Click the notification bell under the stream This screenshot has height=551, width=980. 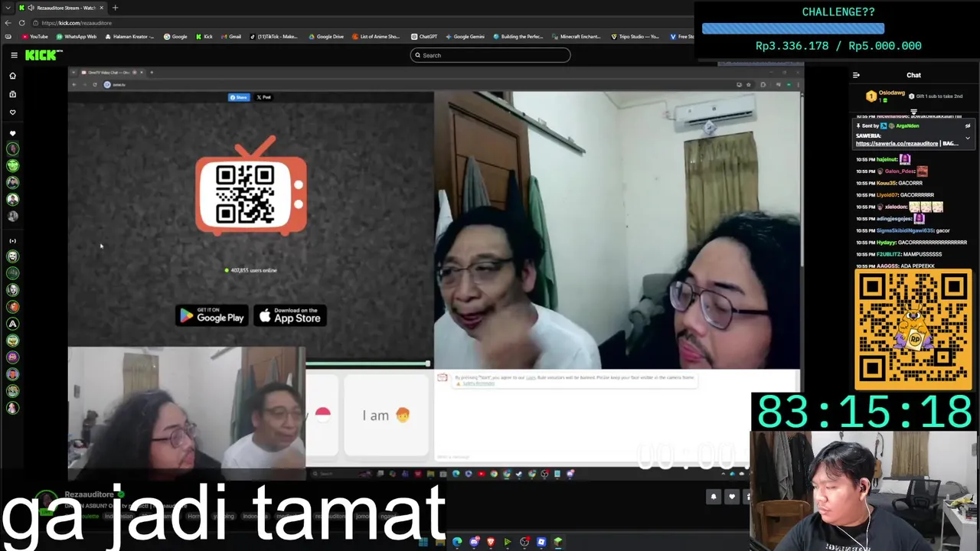713,497
